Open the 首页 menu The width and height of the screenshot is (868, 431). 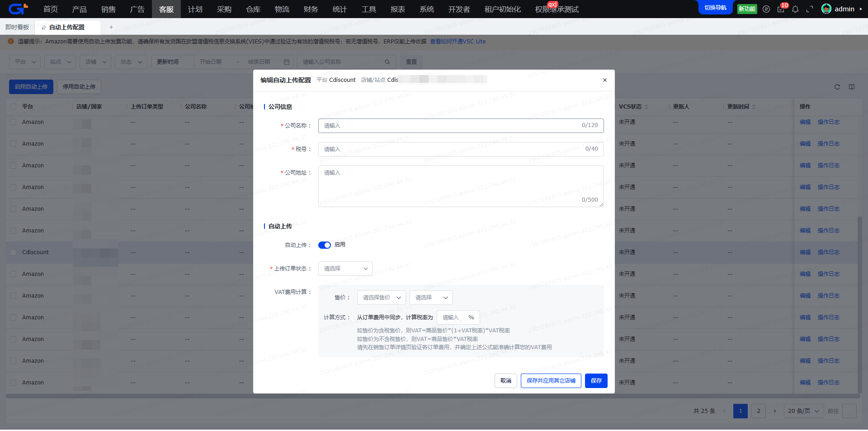coord(51,9)
